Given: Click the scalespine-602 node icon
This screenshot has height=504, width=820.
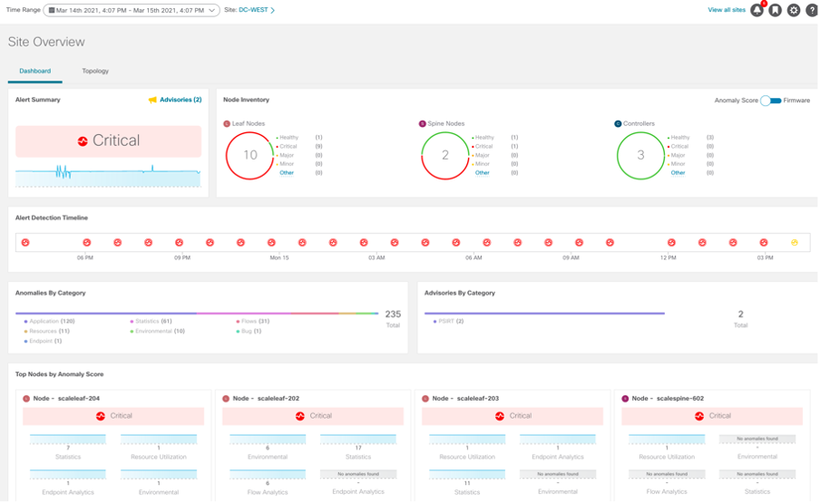Looking at the screenshot, I should pos(624,398).
